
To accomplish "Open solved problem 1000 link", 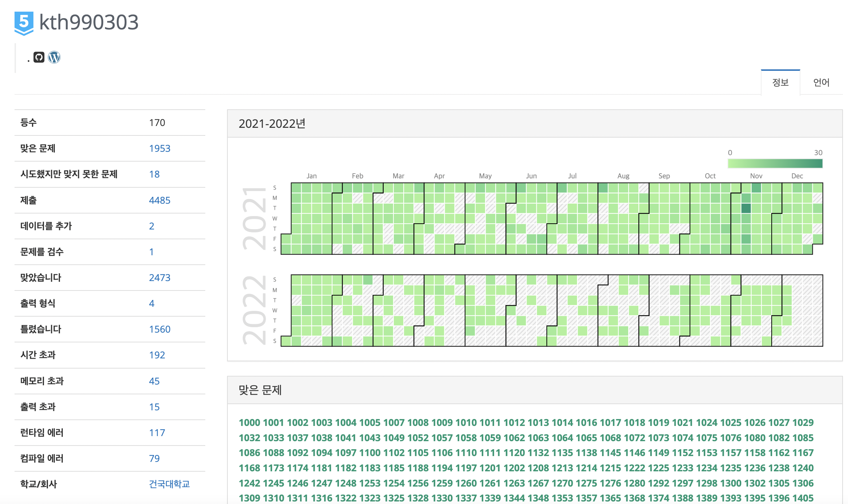I will click(249, 423).
